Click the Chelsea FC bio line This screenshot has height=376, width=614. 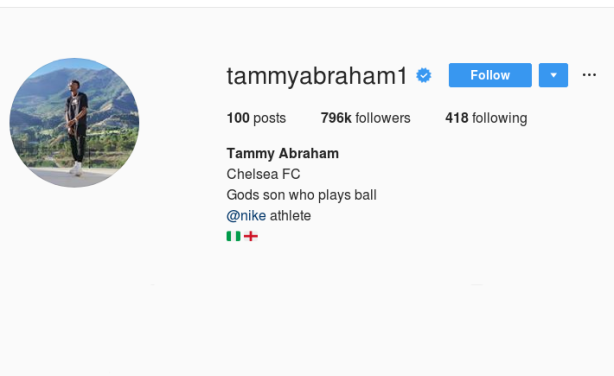coord(263,174)
